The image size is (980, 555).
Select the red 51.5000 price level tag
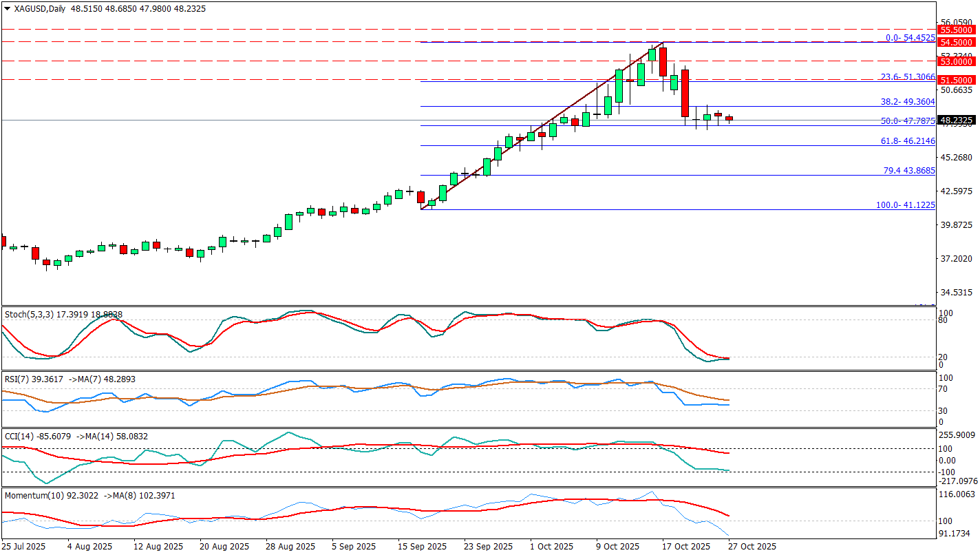(957, 80)
